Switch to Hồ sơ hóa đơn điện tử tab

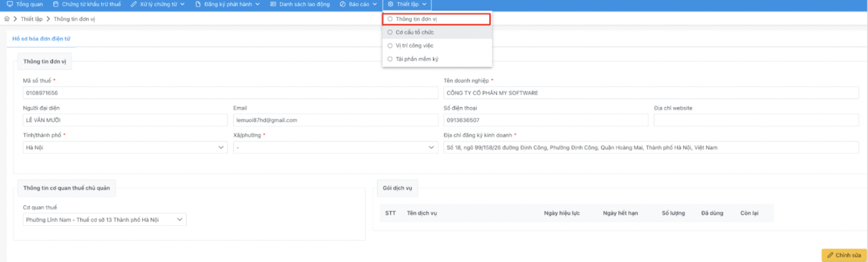coord(41,39)
